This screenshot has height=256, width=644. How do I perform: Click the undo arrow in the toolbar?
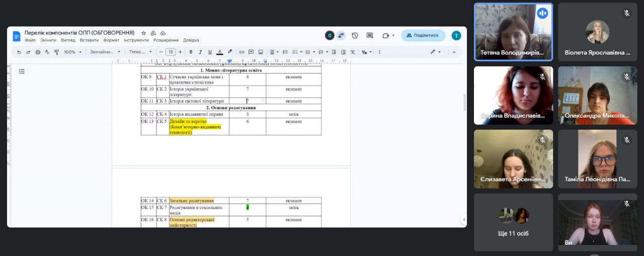(x=19, y=52)
